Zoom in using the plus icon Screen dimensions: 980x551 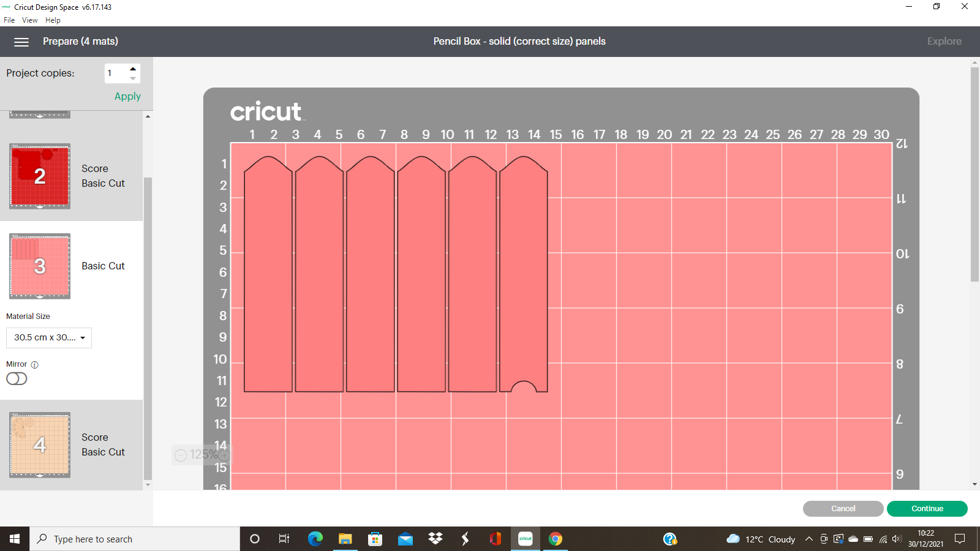(x=224, y=455)
